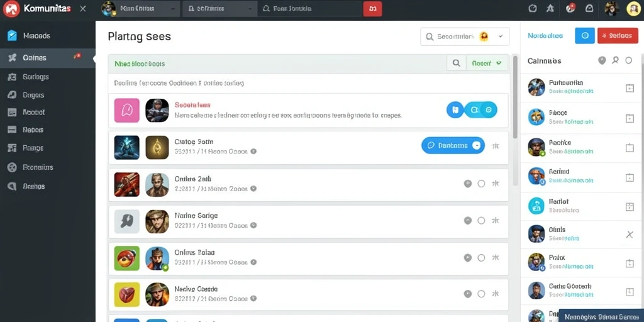
Task: Click the X icon next to Oünls contact
Action: [629, 235]
